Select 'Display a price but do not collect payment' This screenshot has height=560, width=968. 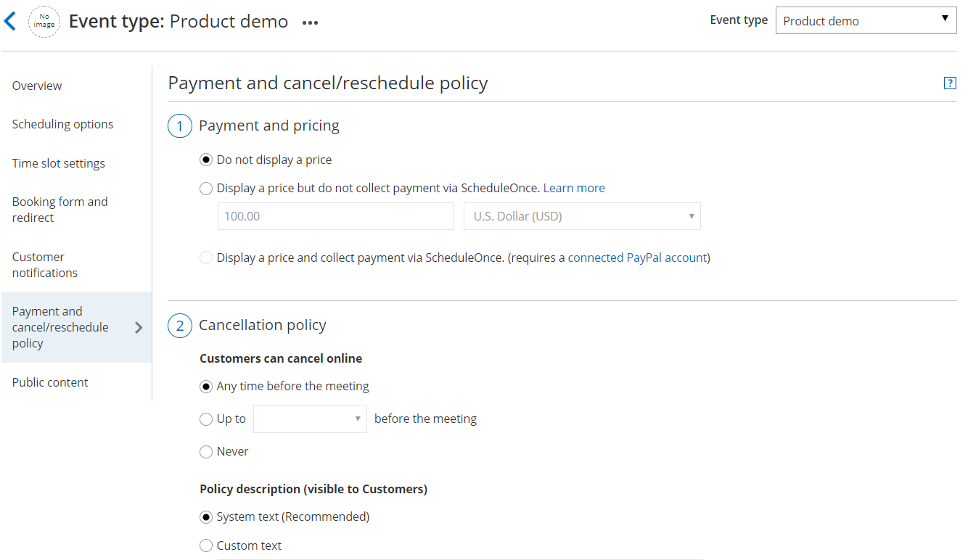[206, 189]
